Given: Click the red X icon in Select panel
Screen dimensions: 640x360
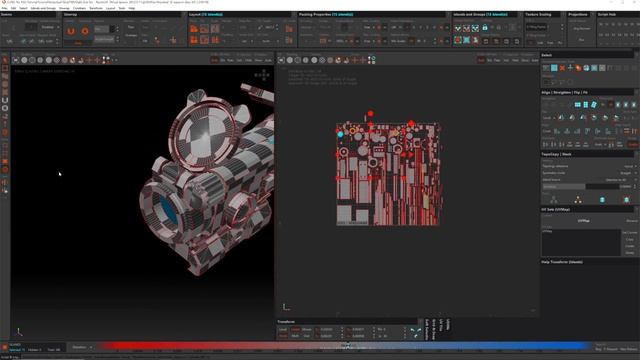Looking at the screenshot, I should coord(562,68).
